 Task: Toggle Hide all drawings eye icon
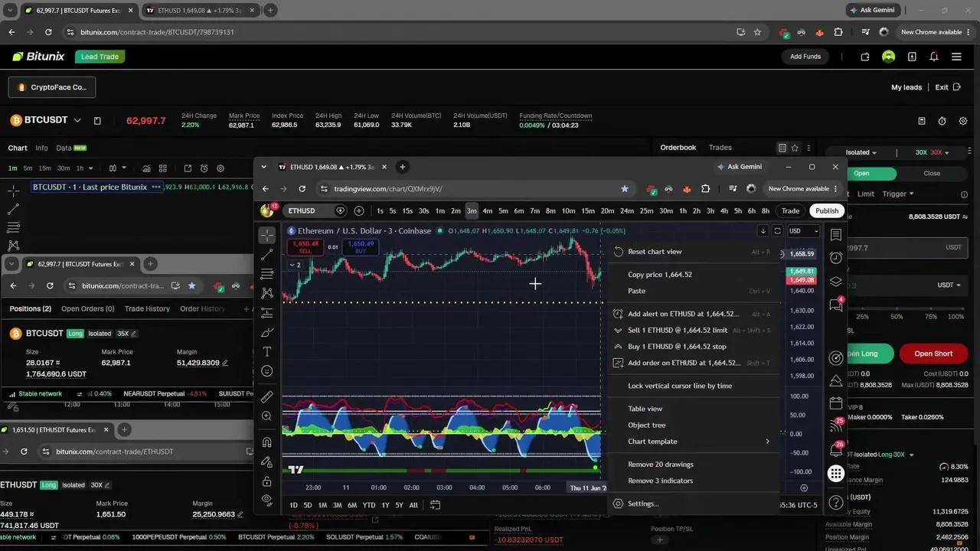266,500
